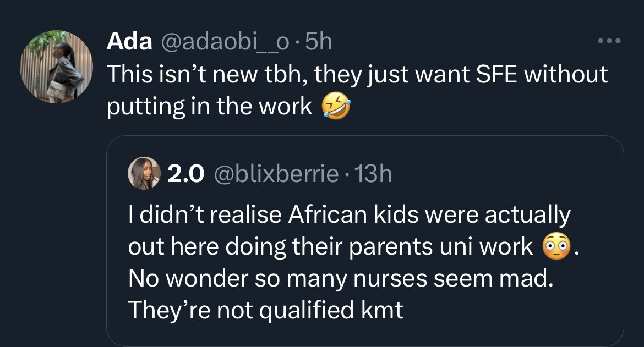Click the small avatar in quoted tweet
Viewport: 644px width, 347px height.
coord(144,174)
